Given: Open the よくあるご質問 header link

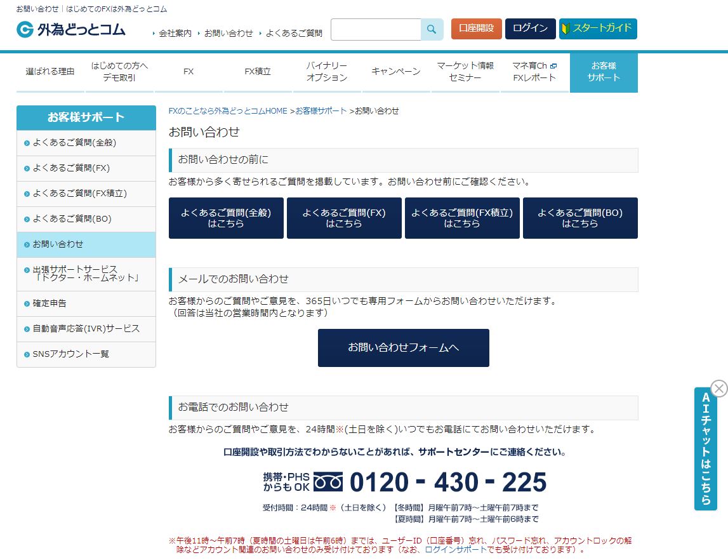Looking at the screenshot, I should (x=294, y=34).
